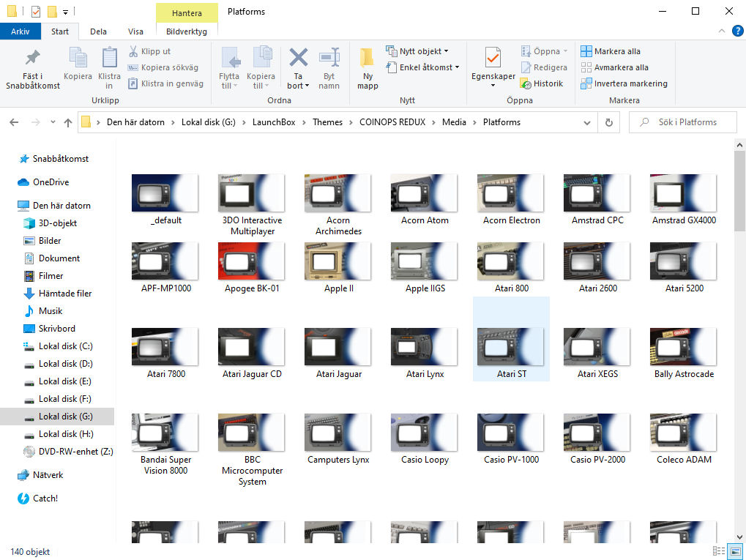Customize quick access toolbar dropdown
This screenshot has width=746, height=560.
pos(66,12)
